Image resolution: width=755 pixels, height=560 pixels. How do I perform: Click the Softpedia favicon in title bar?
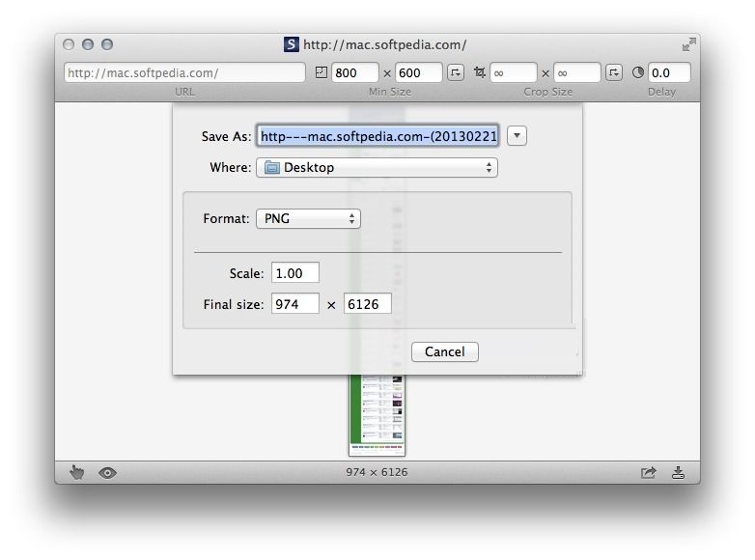click(x=291, y=44)
